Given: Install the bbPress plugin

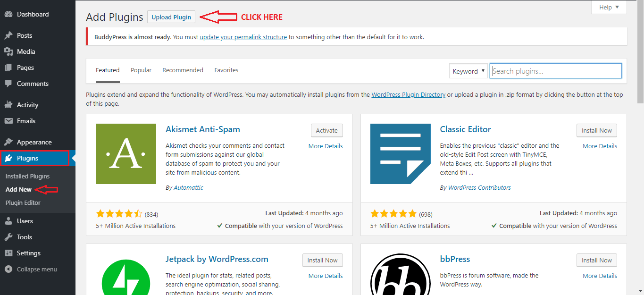Looking at the screenshot, I should tap(597, 261).
